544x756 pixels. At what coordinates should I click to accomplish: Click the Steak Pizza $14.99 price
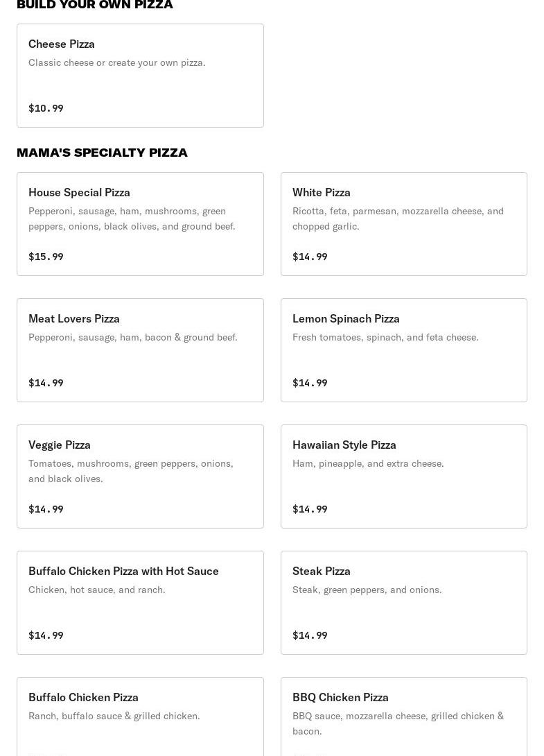pyautogui.click(x=310, y=635)
